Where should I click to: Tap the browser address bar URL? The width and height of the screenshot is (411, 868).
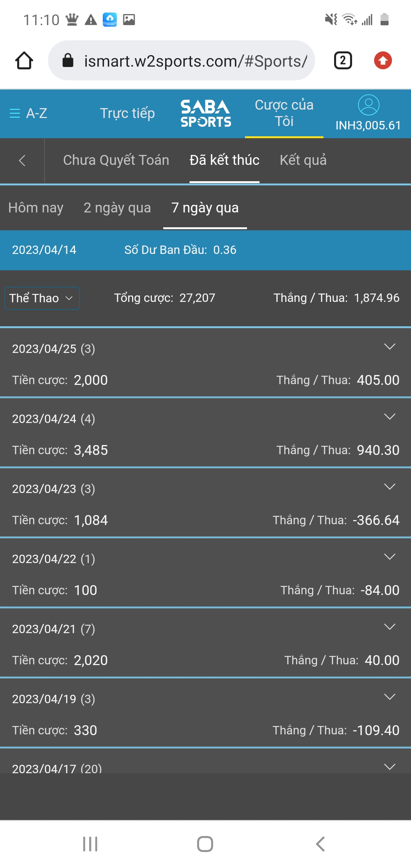click(x=195, y=61)
